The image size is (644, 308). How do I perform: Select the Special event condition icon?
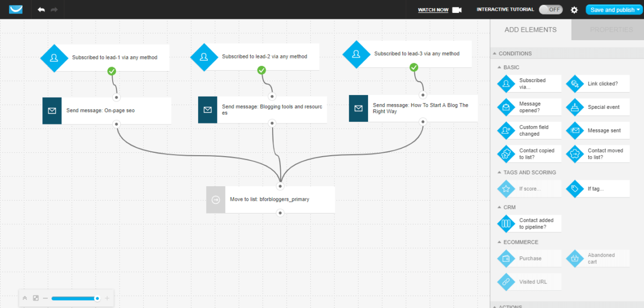point(575,107)
